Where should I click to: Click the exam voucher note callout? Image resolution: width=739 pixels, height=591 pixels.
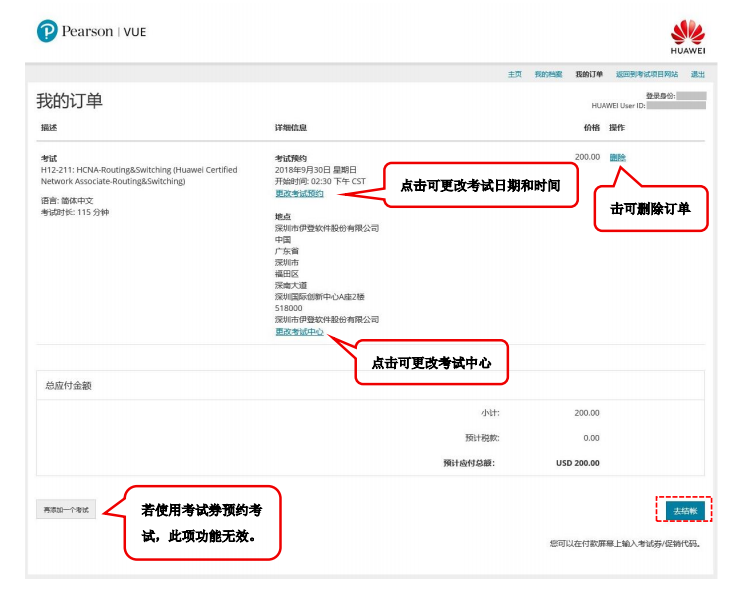[201, 522]
